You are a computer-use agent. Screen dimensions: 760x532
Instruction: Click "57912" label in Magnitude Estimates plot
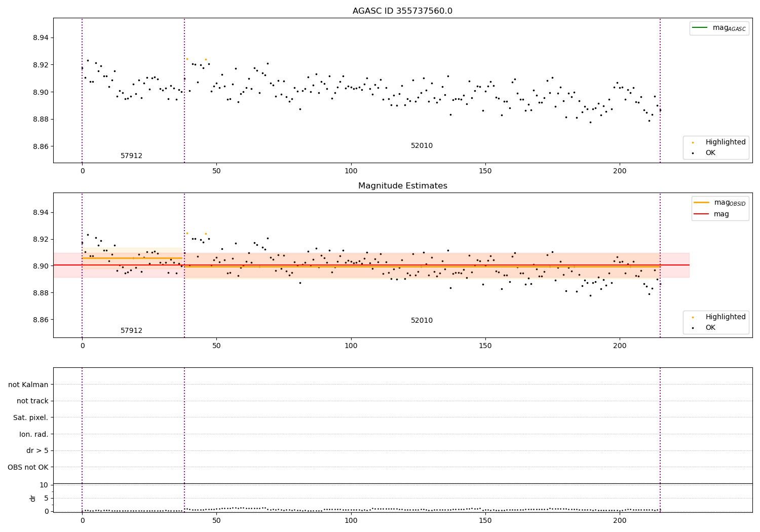(131, 330)
